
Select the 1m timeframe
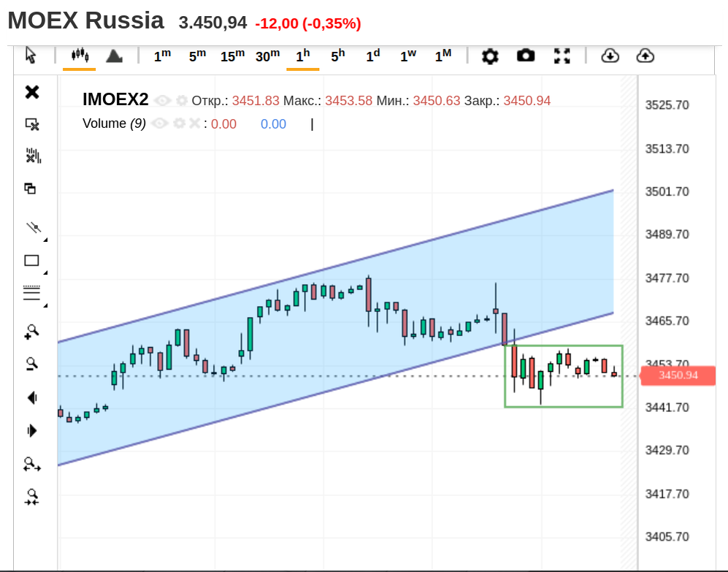tap(163, 56)
